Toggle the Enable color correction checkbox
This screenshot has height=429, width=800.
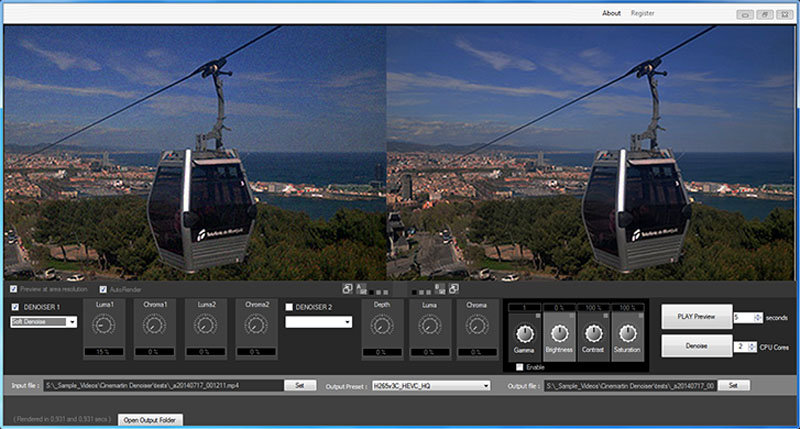tap(520, 368)
